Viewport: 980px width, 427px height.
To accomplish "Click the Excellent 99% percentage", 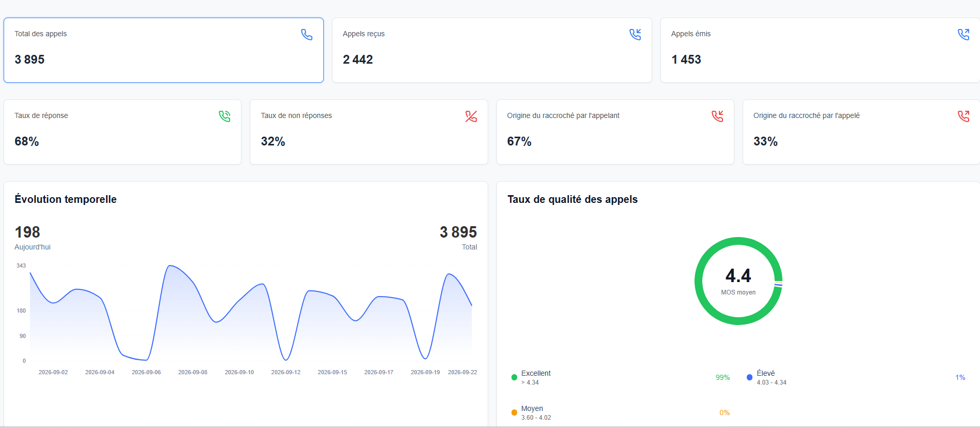I will coord(722,377).
